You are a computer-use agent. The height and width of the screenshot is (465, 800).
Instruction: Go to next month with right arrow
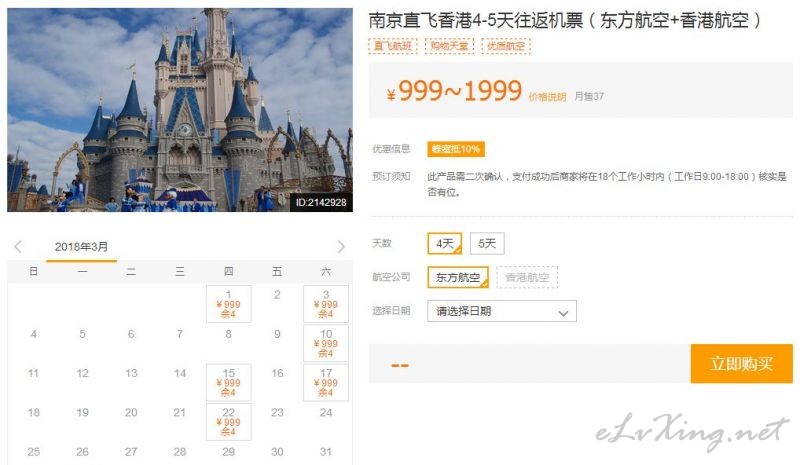coord(341,247)
